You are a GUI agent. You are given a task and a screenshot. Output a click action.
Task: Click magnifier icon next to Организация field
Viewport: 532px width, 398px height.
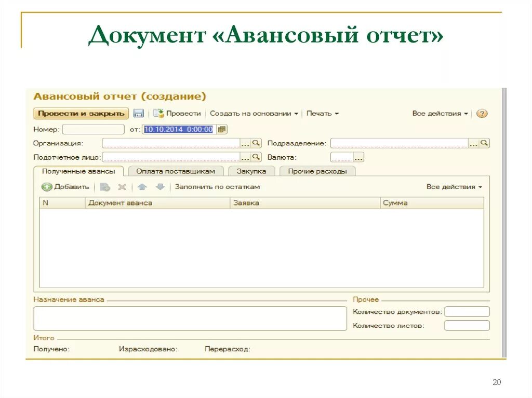coord(256,143)
